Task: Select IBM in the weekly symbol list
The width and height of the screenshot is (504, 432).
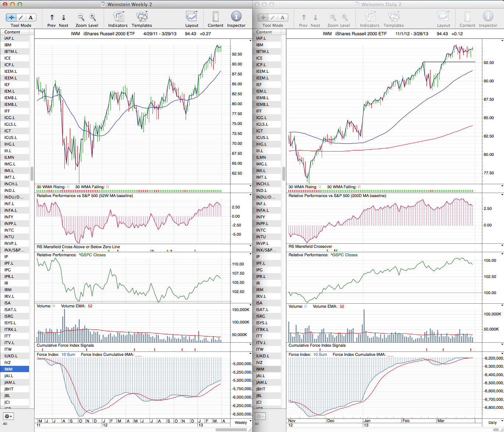Action: click(x=8, y=45)
